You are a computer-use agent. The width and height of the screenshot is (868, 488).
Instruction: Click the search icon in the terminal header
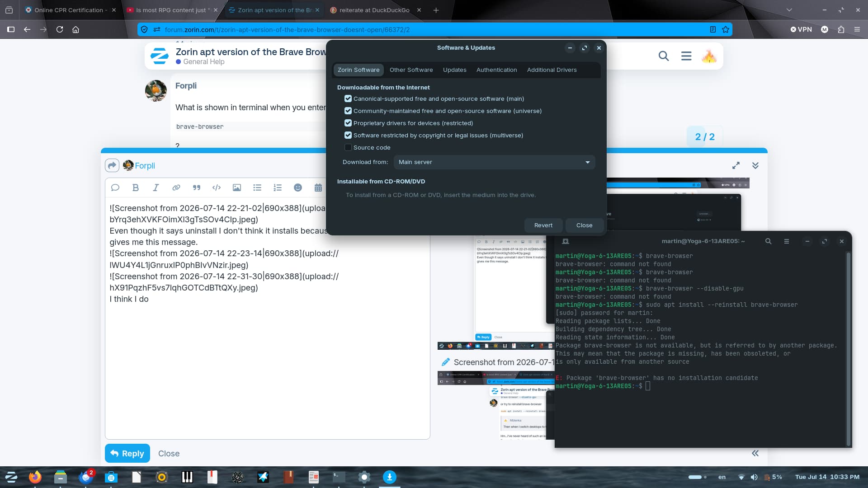pyautogui.click(x=768, y=241)
